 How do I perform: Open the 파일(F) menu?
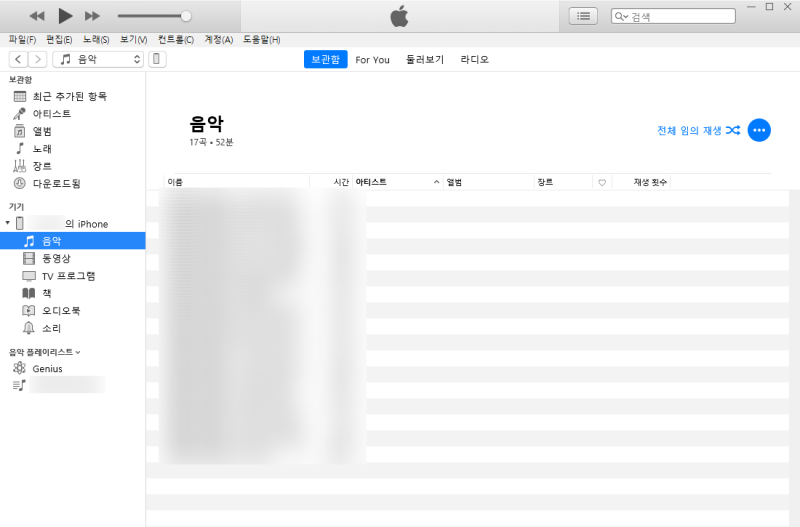click(x=22, y=39)
